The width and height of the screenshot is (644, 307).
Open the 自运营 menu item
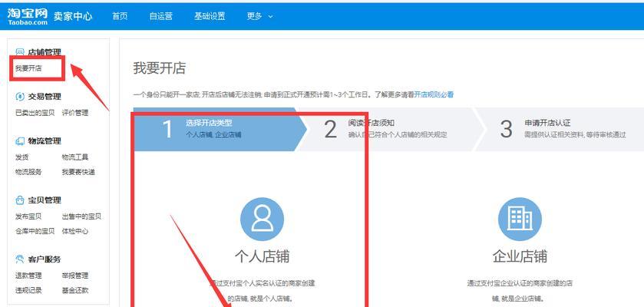tap(160, 16)
